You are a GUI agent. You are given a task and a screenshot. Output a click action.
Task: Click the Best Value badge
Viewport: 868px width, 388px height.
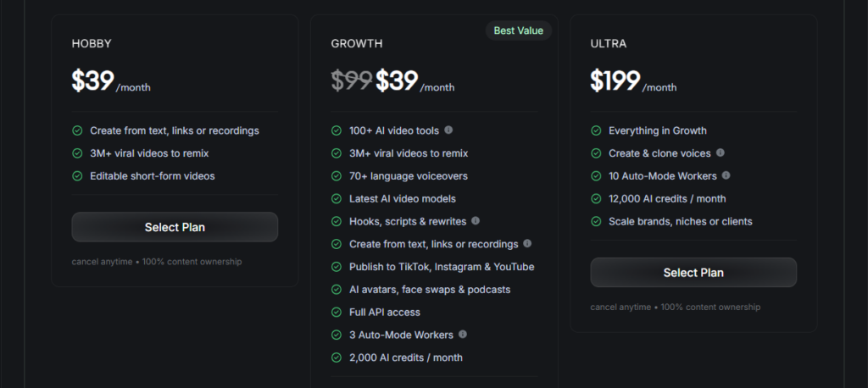[x=519, y=30]
